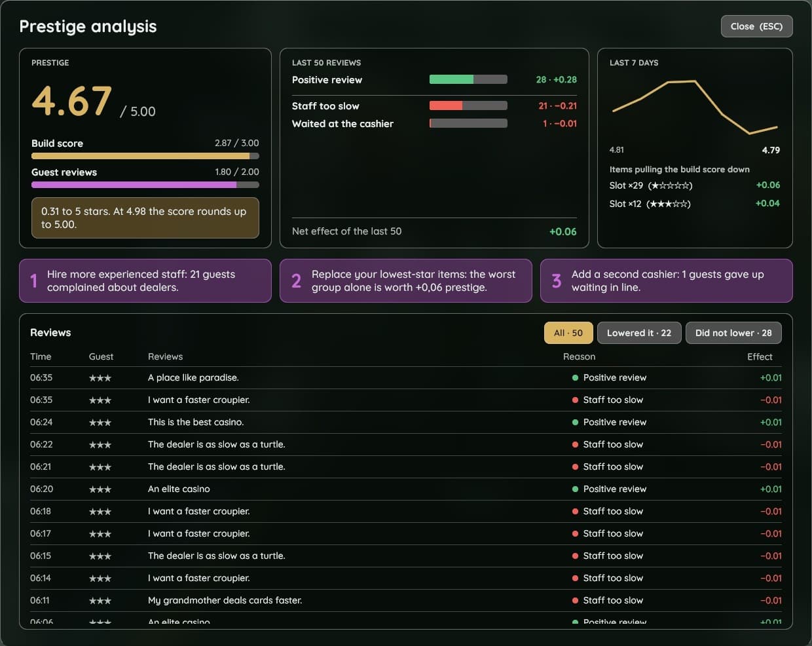
Task: Click the 4.67 prestige score
Action: point(71,102)
